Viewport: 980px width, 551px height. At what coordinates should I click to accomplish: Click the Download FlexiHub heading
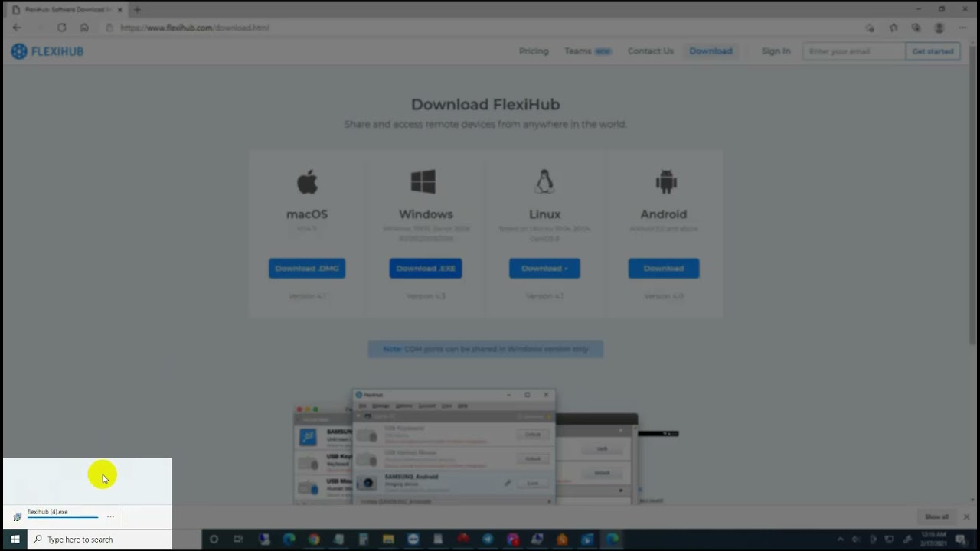point(485,104)
